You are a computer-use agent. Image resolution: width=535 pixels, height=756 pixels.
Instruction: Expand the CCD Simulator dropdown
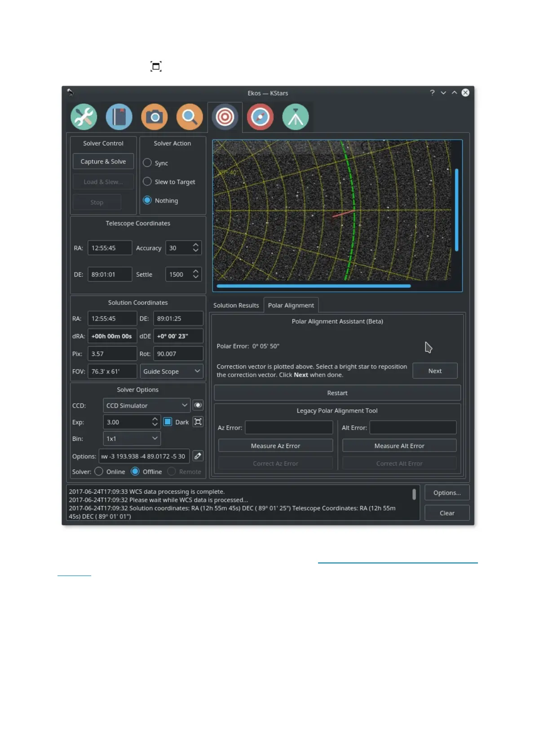pyautogui.click(x=146, y=405)
